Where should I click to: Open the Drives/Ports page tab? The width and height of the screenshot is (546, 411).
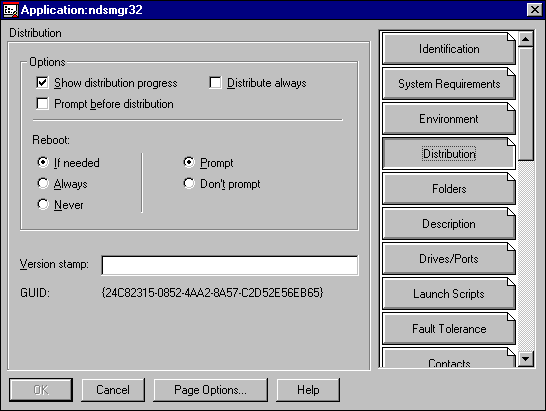tap(449, 259)
